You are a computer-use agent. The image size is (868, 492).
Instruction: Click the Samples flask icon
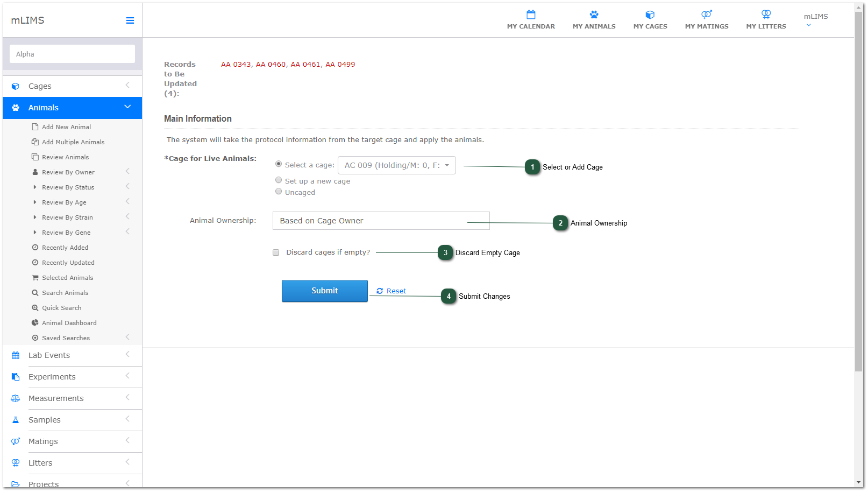pos(16,420)
